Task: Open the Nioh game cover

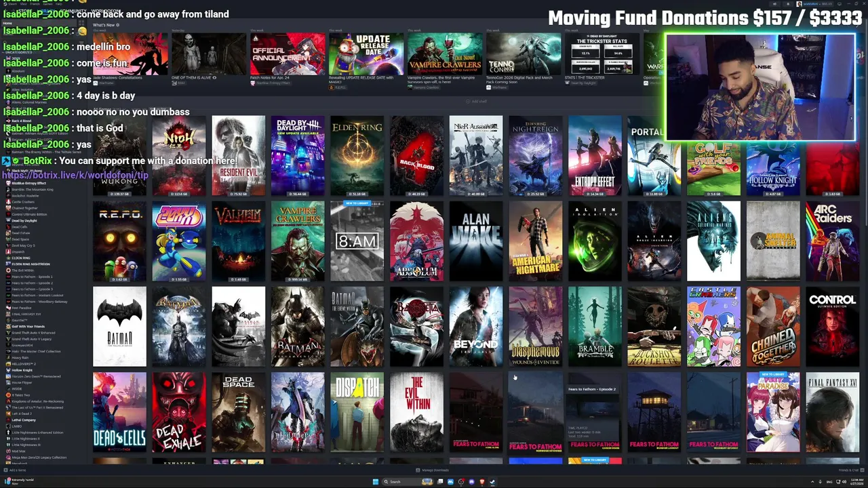Action: click(178, 156)
